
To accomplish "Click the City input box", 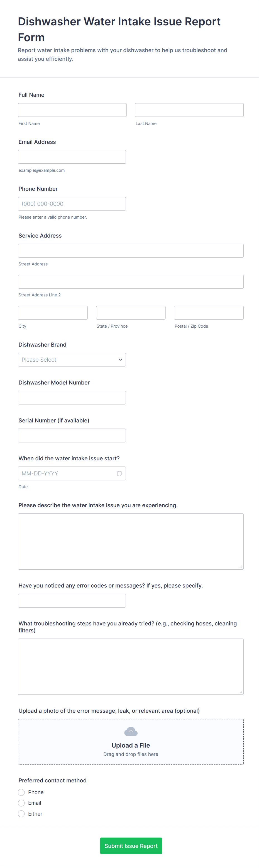I will point(53,313).
